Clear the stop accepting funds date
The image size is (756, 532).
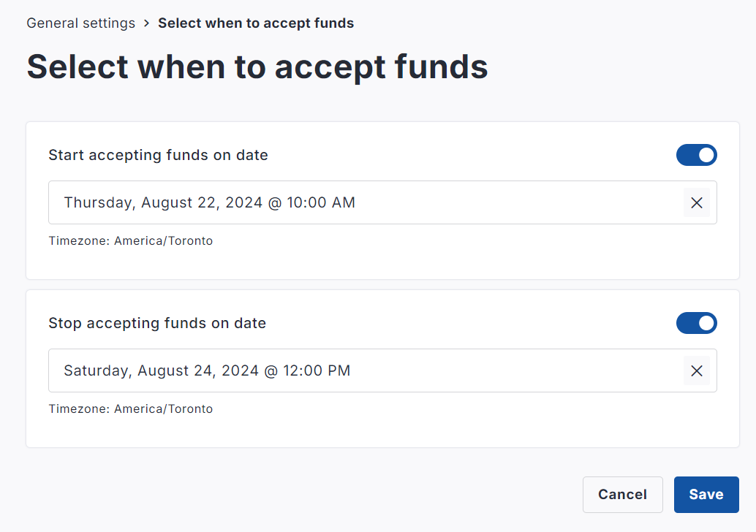click(696, 370)
